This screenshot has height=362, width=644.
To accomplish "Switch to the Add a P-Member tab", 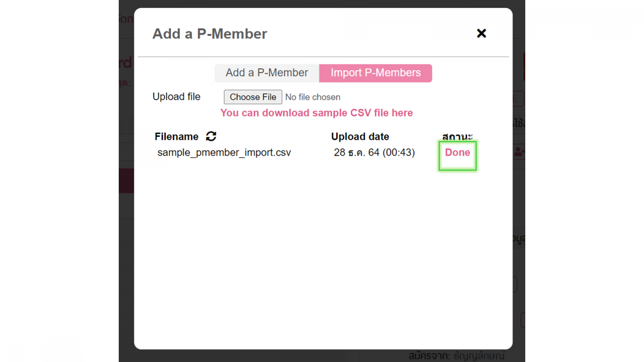I will [267, 73].
